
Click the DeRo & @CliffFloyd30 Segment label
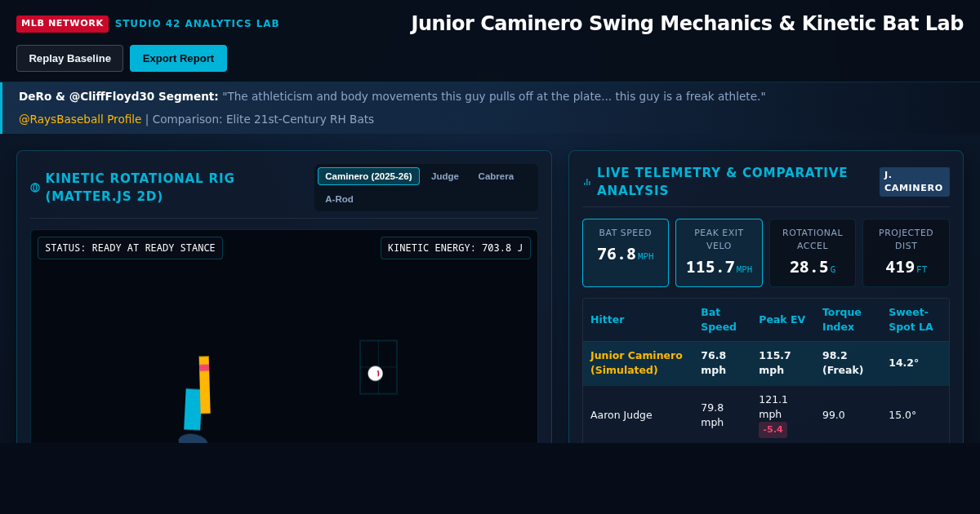coord(118,96)
